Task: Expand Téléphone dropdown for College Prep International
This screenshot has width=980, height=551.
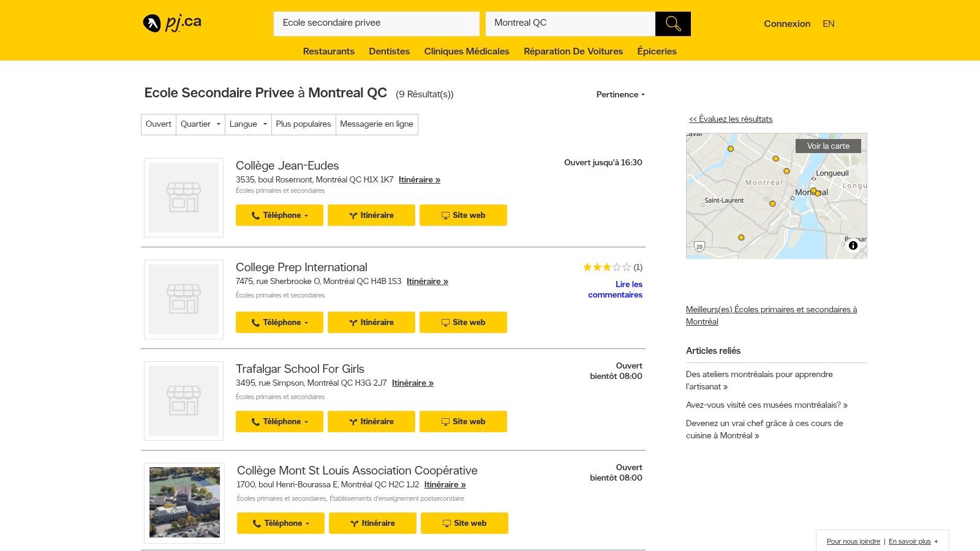Action: [279, 323]
